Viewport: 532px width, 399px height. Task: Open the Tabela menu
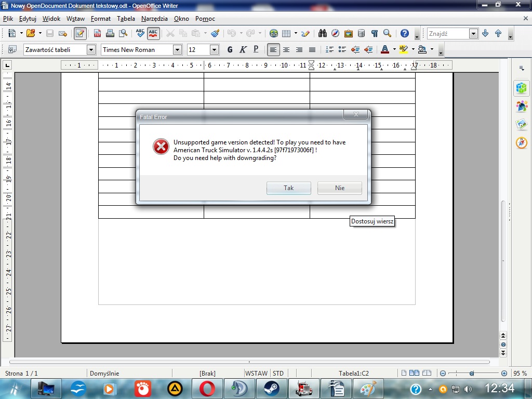pos(126,19)
